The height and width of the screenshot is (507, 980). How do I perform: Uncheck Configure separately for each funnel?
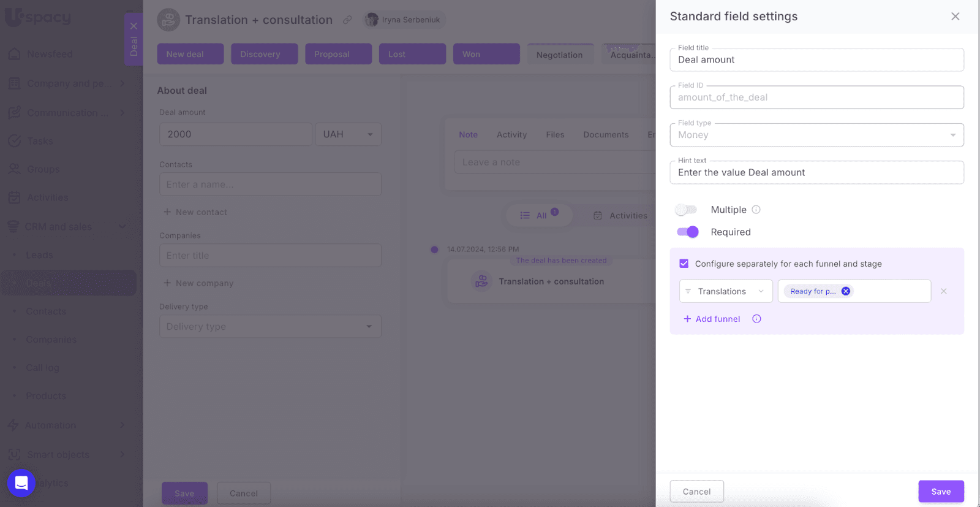(x=684, y=264)
